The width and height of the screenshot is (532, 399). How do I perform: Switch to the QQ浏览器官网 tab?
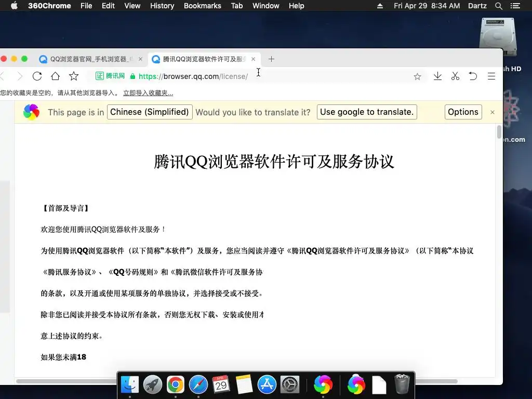click(x=91, y=59)
